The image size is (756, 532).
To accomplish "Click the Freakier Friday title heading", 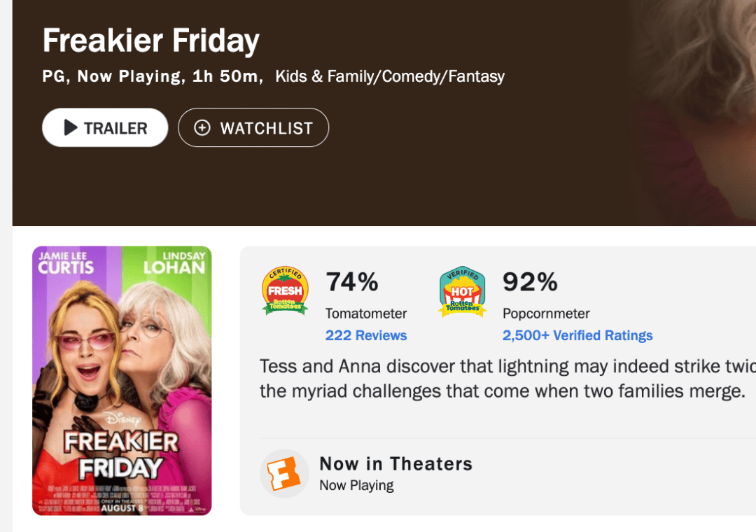I will click(151, 41).
